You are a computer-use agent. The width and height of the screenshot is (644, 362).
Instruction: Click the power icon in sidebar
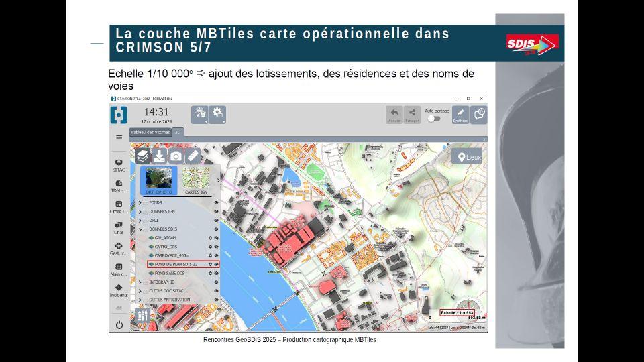pos(119,324)
